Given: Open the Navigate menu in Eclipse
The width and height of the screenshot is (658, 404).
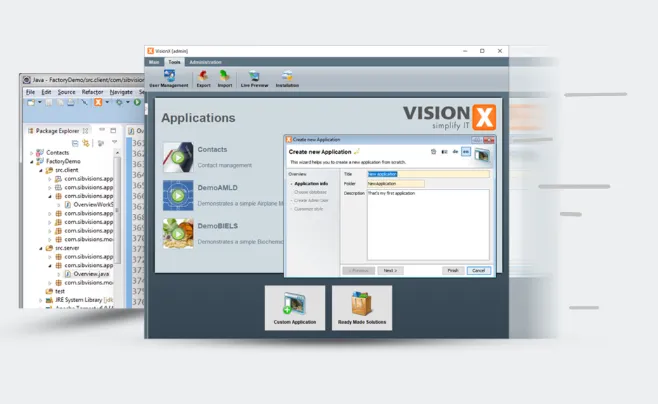Looking at the screenshot, I should (121, 92).
